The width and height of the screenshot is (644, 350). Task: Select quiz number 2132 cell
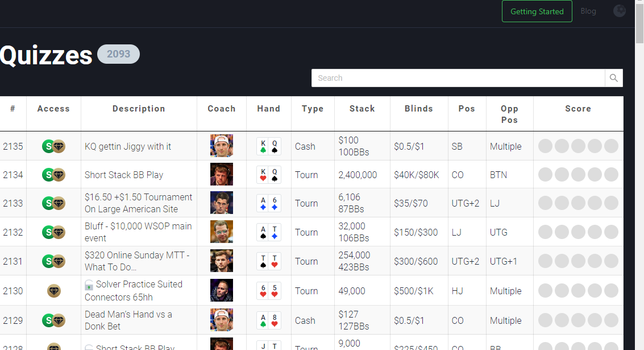coord(13,232)
